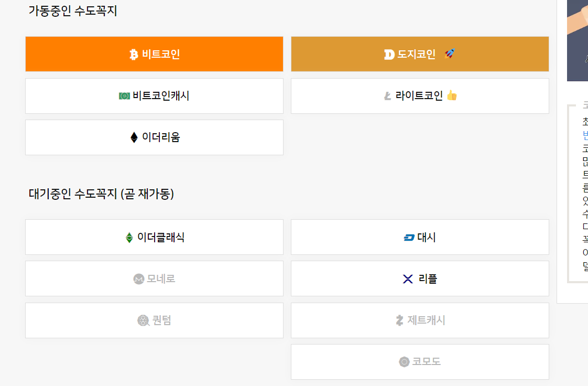The height and width of the screenshot is (386, 588).
Task: Click the Qtum logo icon
Action: [143, 320]
